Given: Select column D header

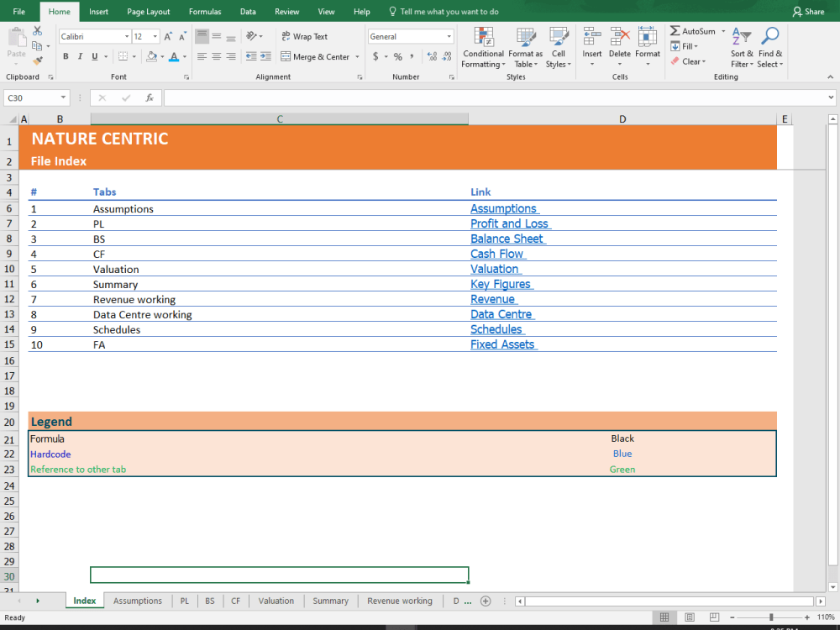Looking at the screenshot, I should tap(622, 119).
